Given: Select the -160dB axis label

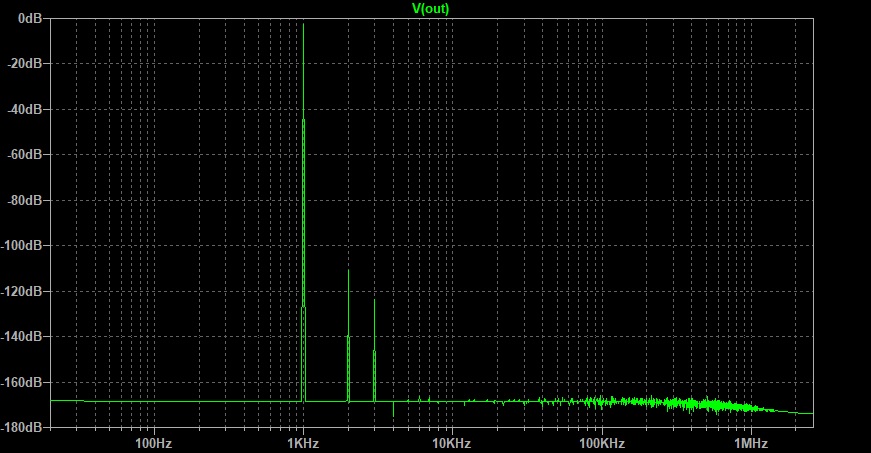Looking at the screenshot, I should pyautogui.click(x=22, y=382).
